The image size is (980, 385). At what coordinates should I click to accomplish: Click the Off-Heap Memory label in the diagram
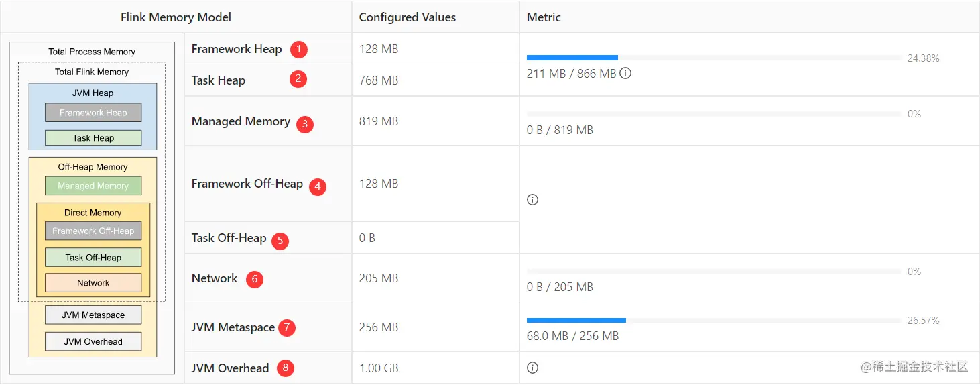(x=93, y=167)
